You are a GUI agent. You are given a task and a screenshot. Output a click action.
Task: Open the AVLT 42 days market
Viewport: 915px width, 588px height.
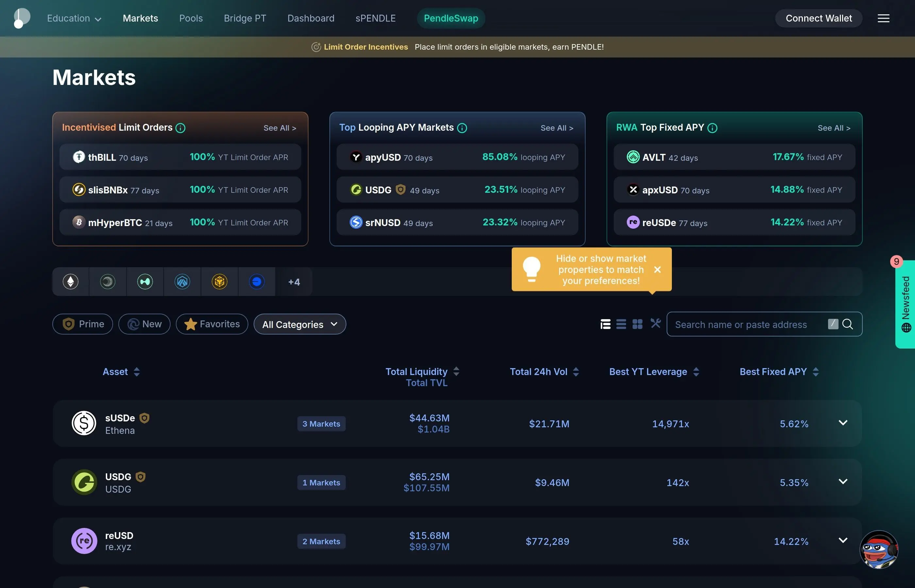tap(734, 157)
